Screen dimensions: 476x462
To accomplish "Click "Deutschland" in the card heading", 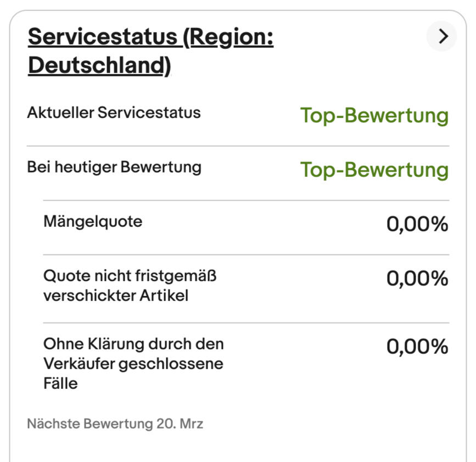I will 97,65.
